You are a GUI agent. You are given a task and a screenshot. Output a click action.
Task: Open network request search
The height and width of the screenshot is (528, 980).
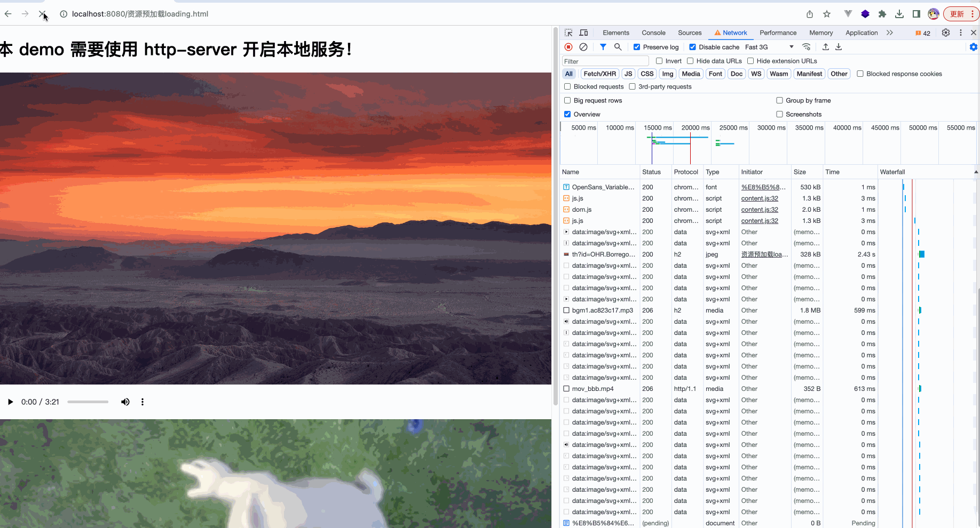click(x=618, y=47)
